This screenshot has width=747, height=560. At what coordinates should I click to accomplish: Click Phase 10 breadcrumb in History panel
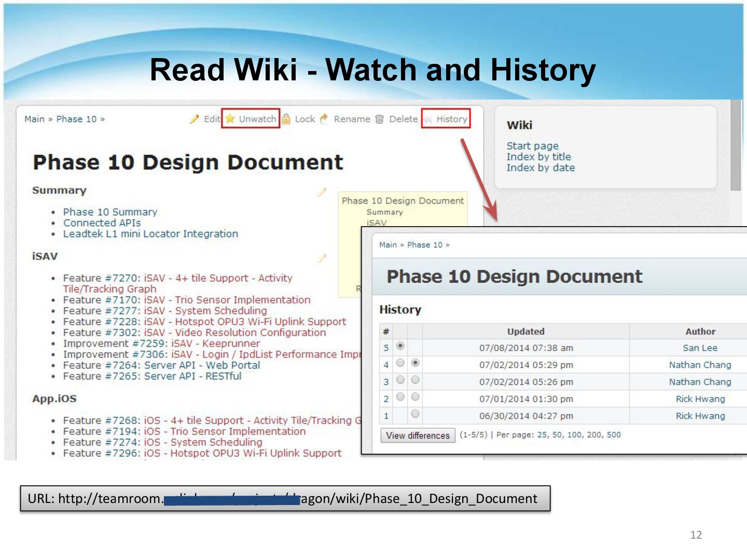pyautogui.click(x=425, y=245)
